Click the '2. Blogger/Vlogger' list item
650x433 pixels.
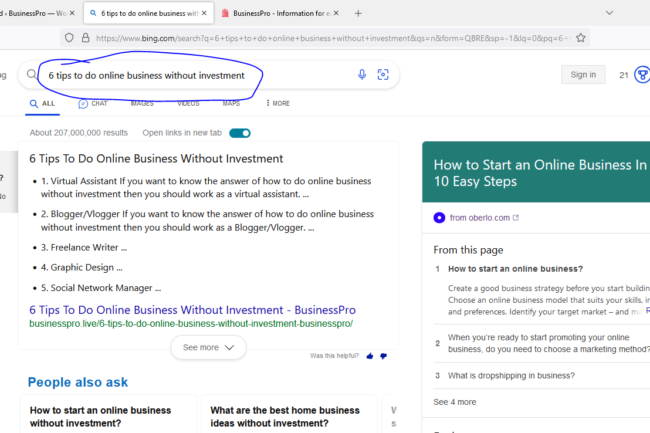pos(207,220)
